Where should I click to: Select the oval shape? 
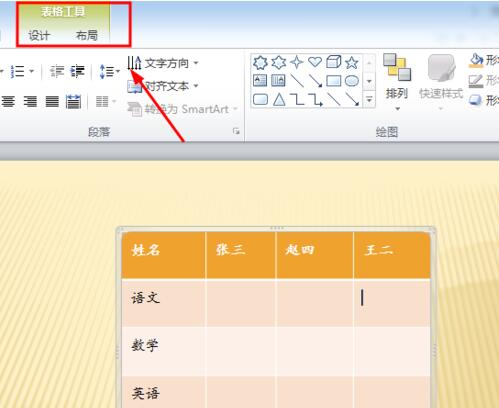pos(352,80)
